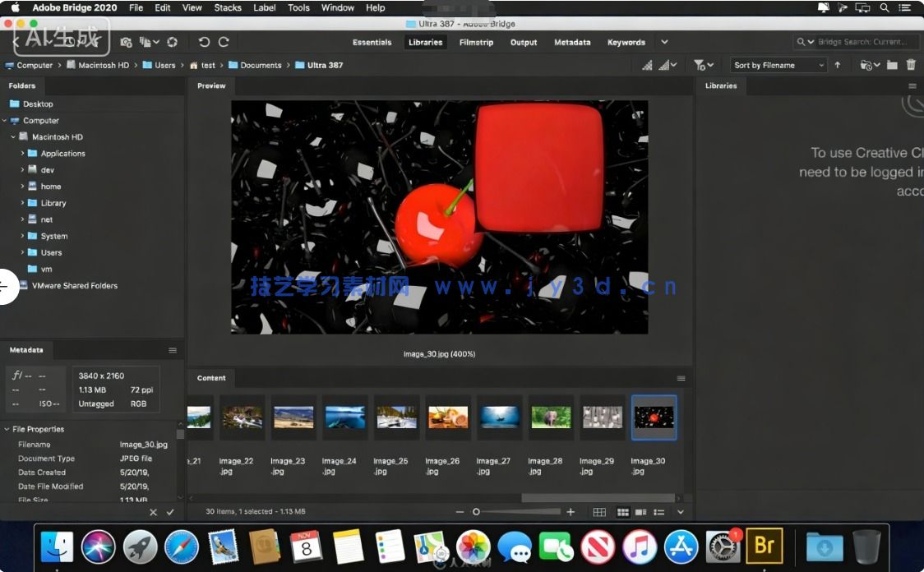Screen dimensions: 924x572
Task: Toggle the filter items by rating control
Action: (699, 65)
